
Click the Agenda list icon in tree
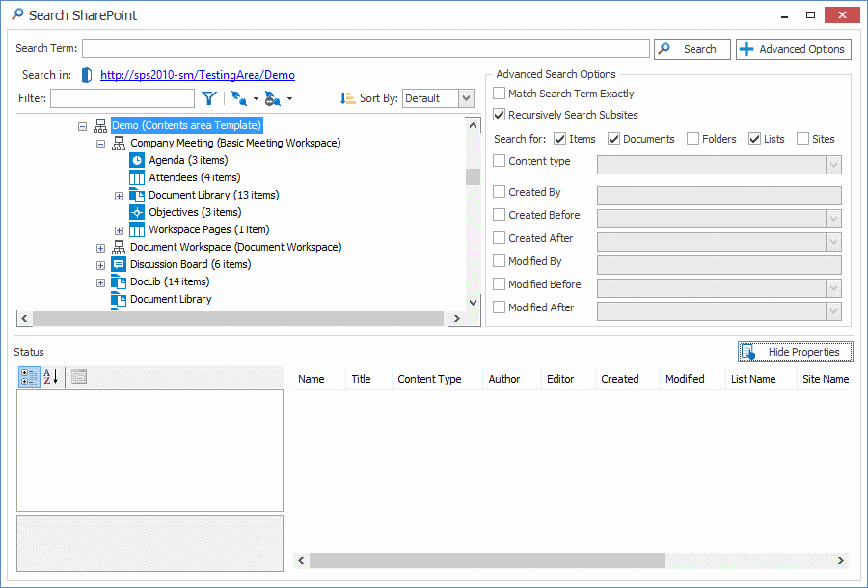137,160
